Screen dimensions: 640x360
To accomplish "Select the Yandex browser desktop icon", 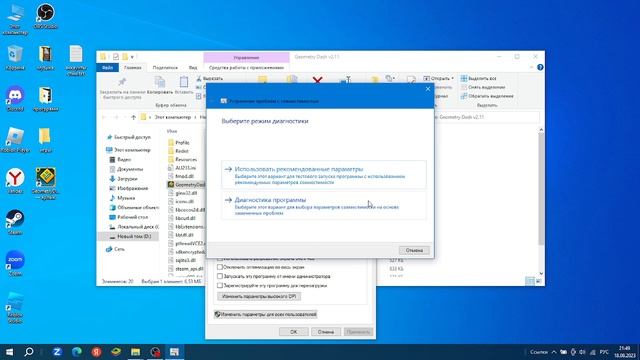I will pyautogui.click(x=15, y=181).
